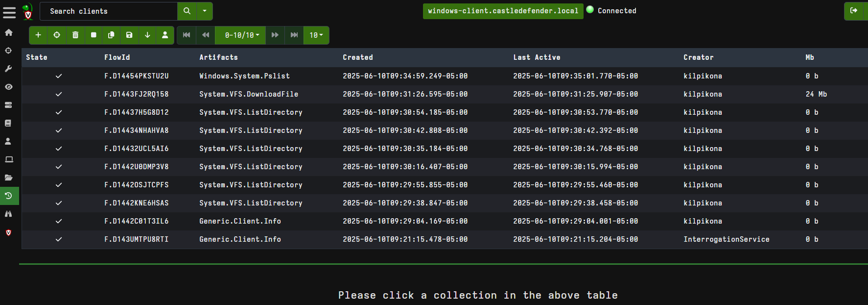Open Host Information laptop sidebar icon
Image resolution: width=868 pixels, height=305 pixels.
(9, 159)
